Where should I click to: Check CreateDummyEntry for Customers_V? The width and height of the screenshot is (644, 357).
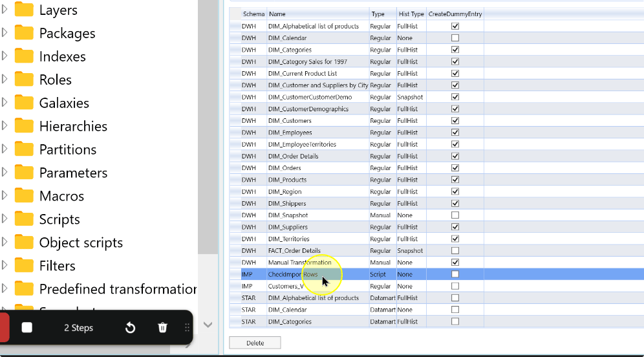[x=455, y=286]
